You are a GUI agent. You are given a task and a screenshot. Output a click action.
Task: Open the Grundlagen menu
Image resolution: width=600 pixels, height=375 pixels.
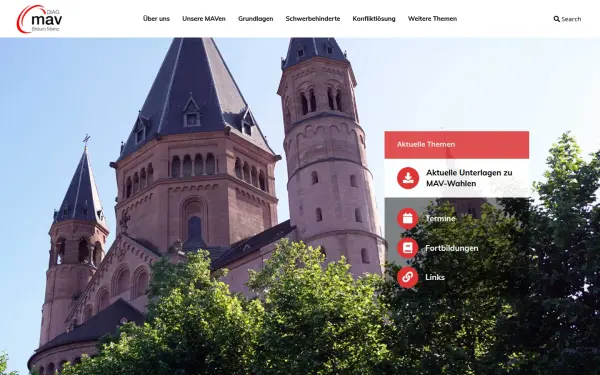coord(255,19)
